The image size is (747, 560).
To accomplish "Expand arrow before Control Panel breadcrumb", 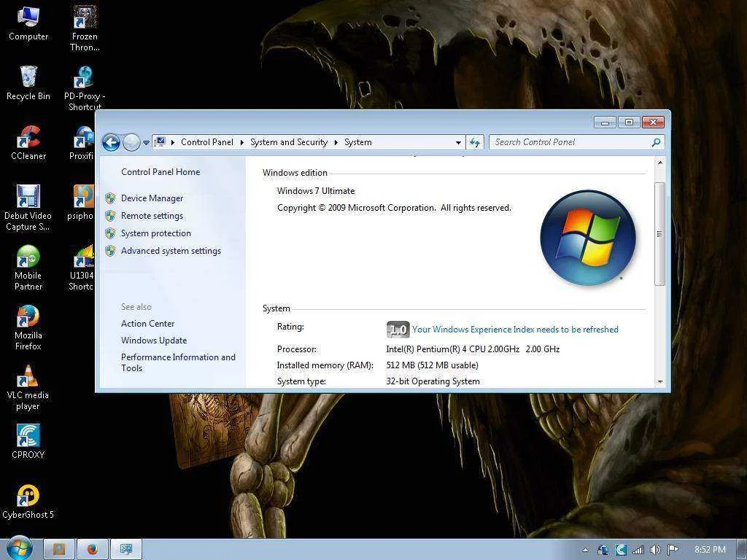I will pos(172,142).
